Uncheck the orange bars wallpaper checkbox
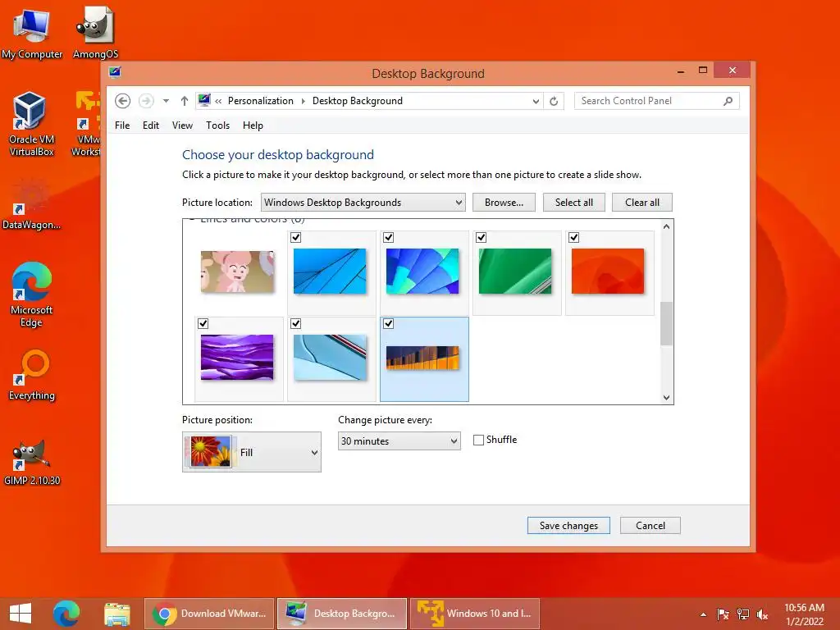Viewport: 840px width, 630px height. pyautogui.click(x=388, y=323)
